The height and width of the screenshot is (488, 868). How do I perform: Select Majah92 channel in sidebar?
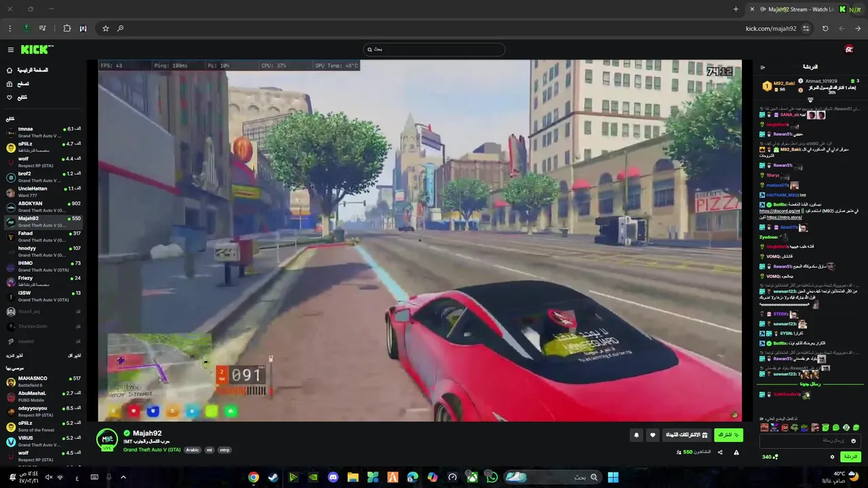click(43, 222)
